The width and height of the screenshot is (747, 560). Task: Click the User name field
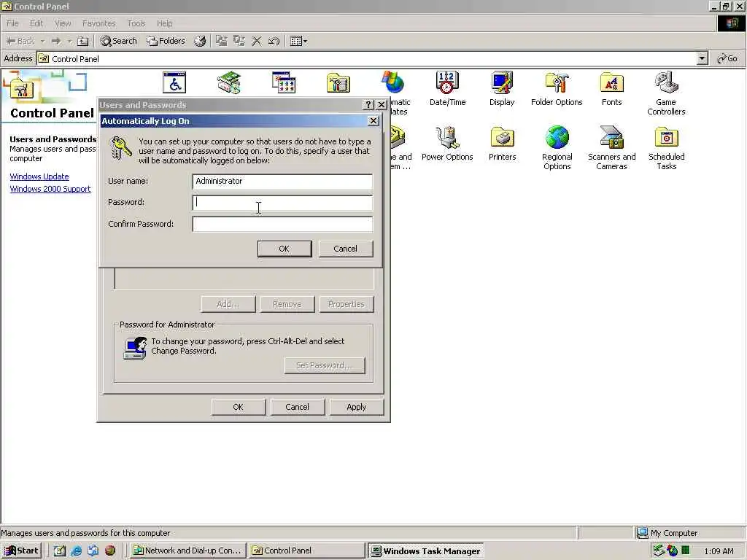pos(282,182)
